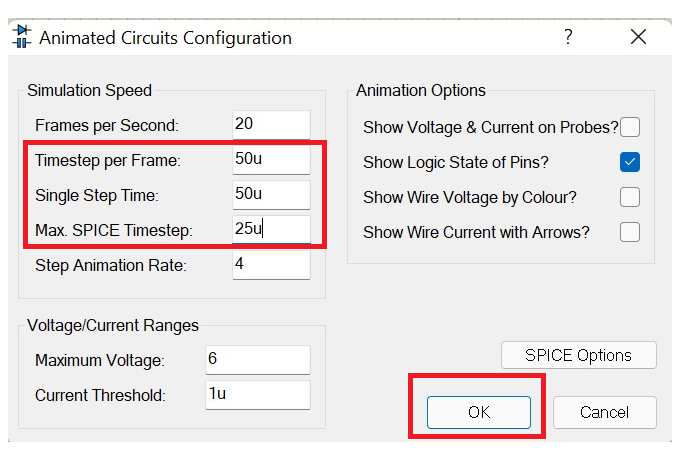Tick the Show Wire Voltage by Colour checkbox
This screenshot has width=690, height=452.
click(630, 197)
